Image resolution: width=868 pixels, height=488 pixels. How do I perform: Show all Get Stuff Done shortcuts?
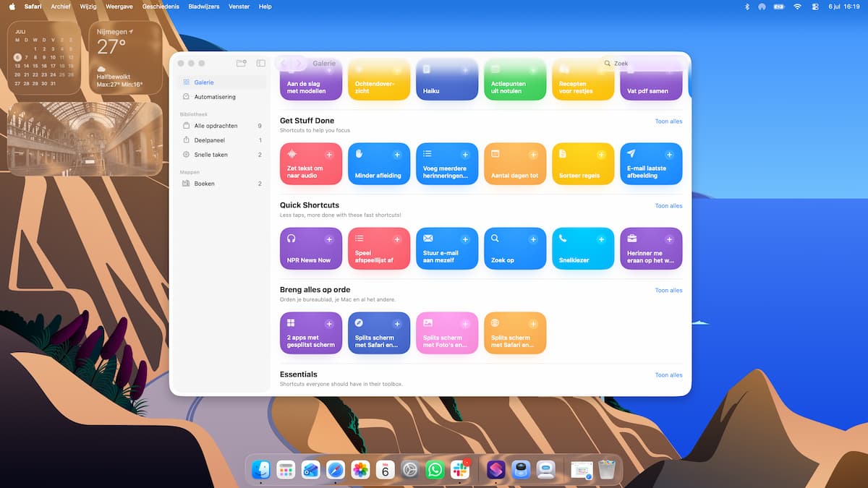(668, 121)
